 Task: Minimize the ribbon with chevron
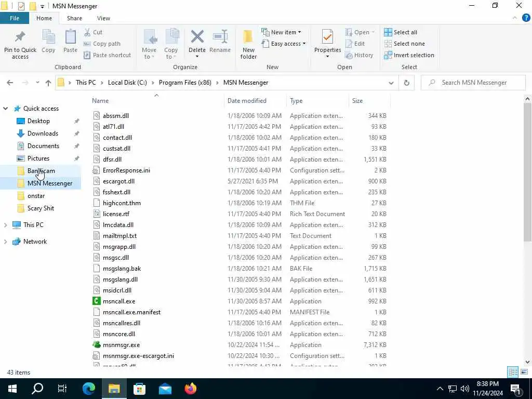click(x=515, y=18)
